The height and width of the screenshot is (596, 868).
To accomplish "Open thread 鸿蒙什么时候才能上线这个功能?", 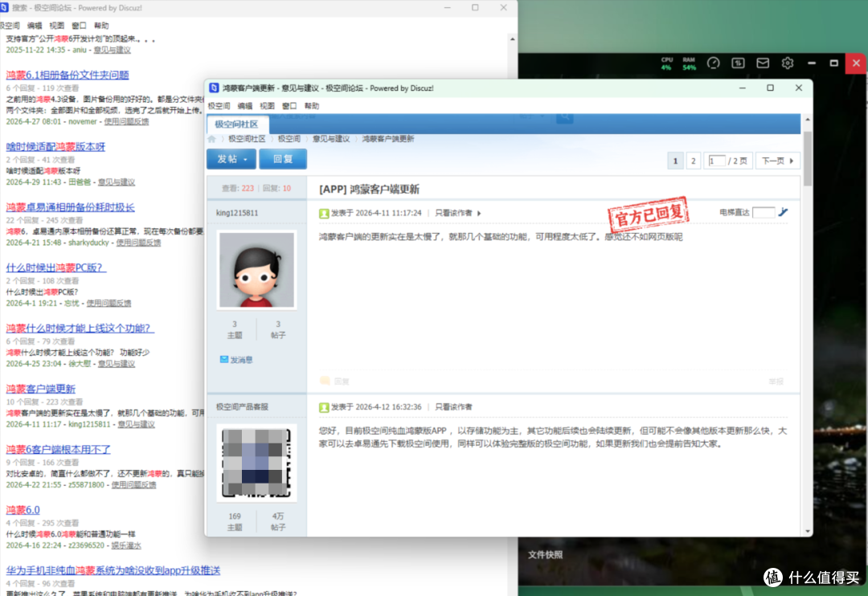I will click(80, 329).
